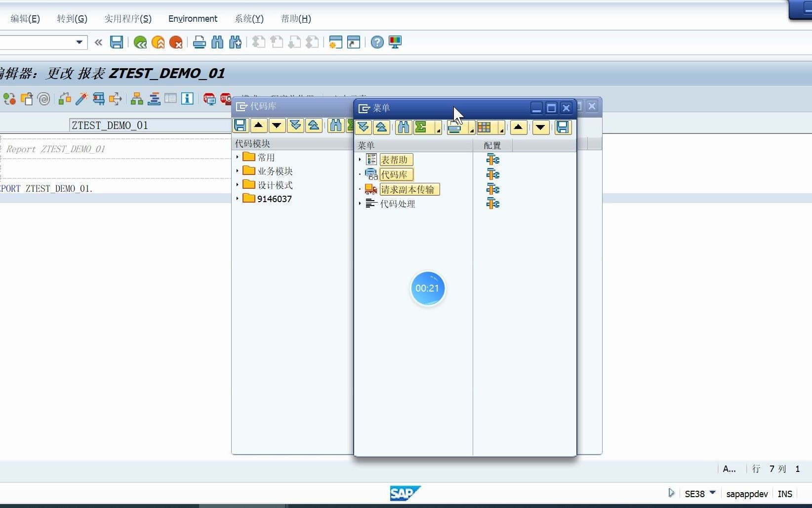Open the 转到(G) menu
Screen dimensions: 812x508
(x=72, y=19)
